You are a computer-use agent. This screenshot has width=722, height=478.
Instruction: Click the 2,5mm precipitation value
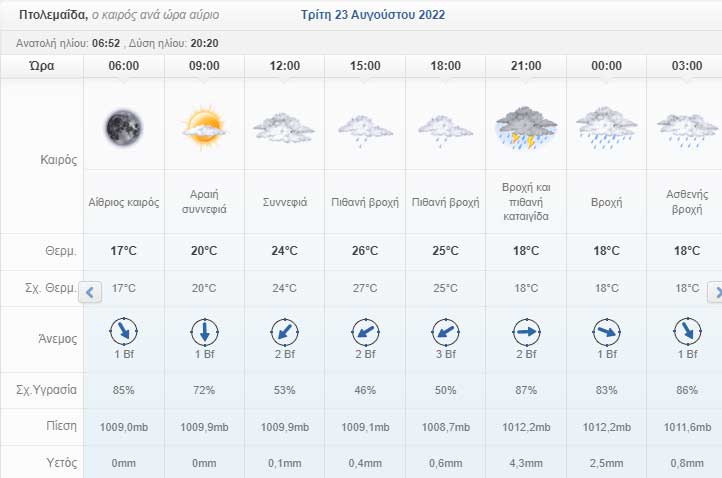coord(606,463)
